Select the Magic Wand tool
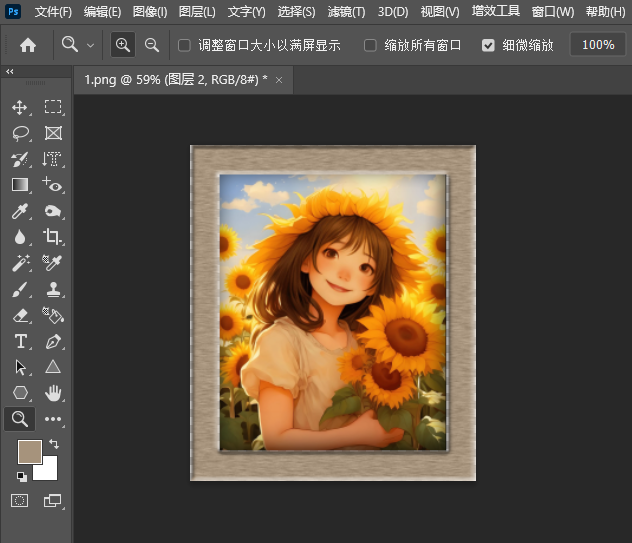The width and height of the screenshot is (632, 543). 20,263
